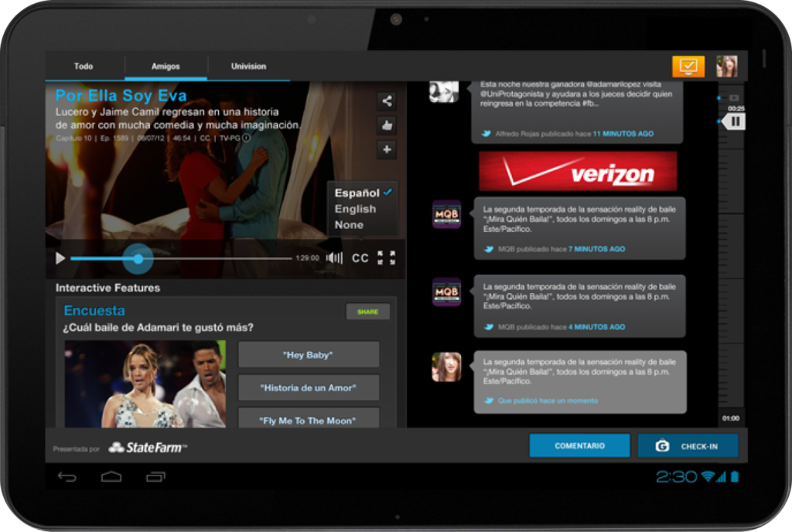Vote for "Hey Baby"
Viewport: 792px width, 532px height.
(x=308, y=355)
